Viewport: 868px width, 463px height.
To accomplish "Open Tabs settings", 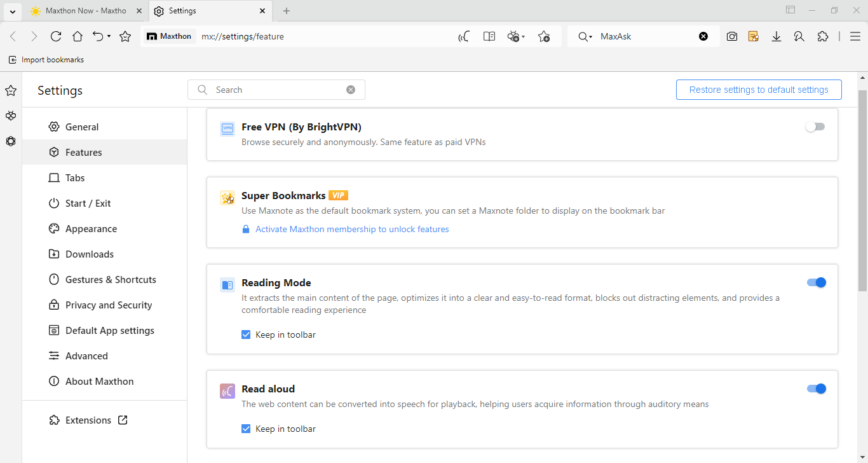I will coord(105,177).
